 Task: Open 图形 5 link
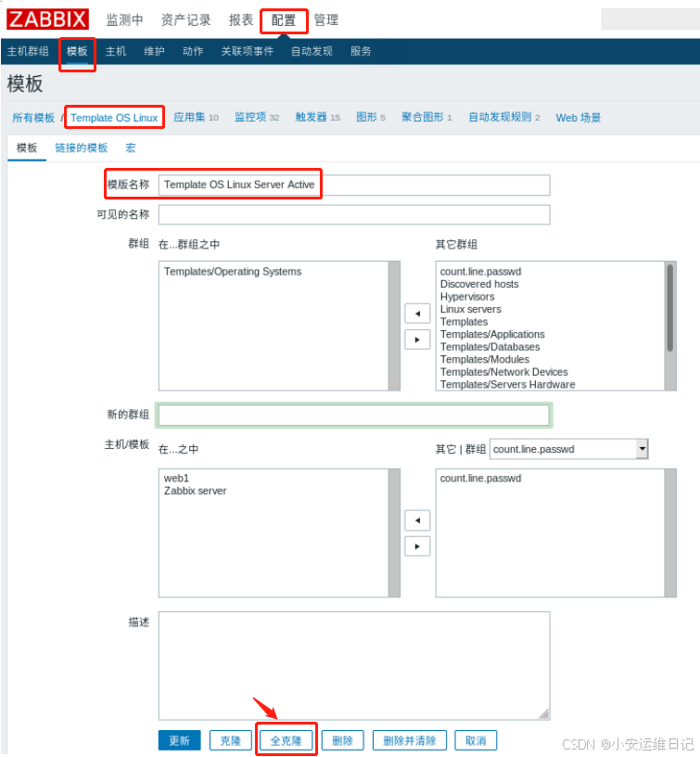[371, 117]
